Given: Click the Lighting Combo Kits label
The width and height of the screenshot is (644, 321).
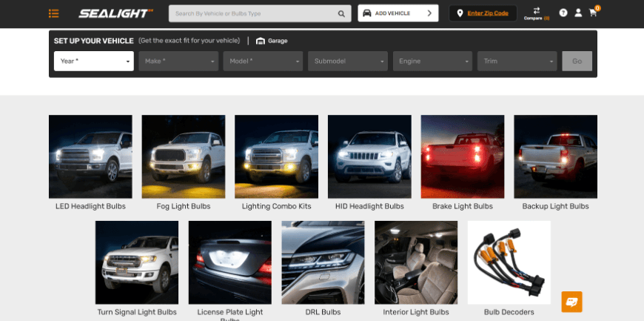Looking at the screenshot, I should (276, 206).
